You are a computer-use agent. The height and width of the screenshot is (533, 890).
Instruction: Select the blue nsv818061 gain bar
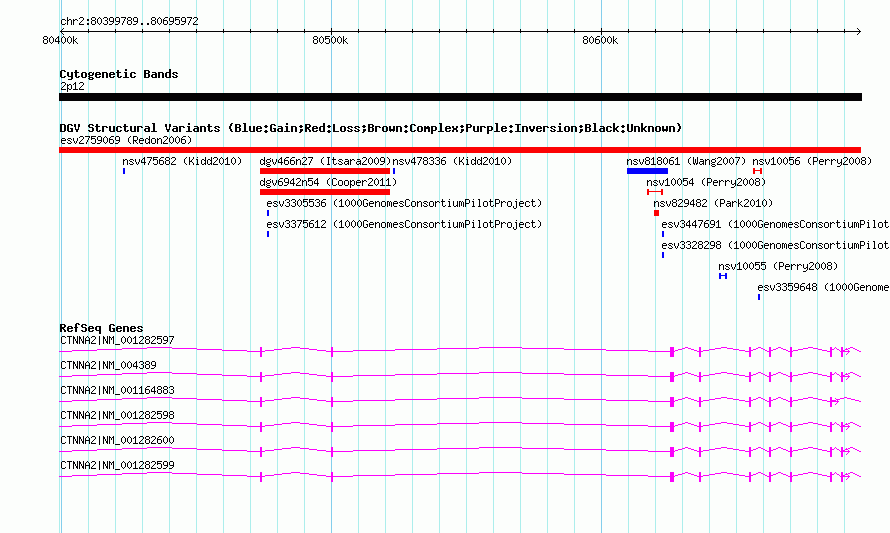coord(648,171)
